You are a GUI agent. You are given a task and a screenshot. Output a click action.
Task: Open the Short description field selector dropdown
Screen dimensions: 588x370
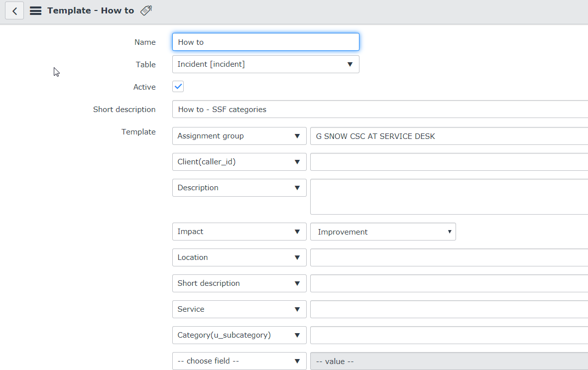(239, 283)
